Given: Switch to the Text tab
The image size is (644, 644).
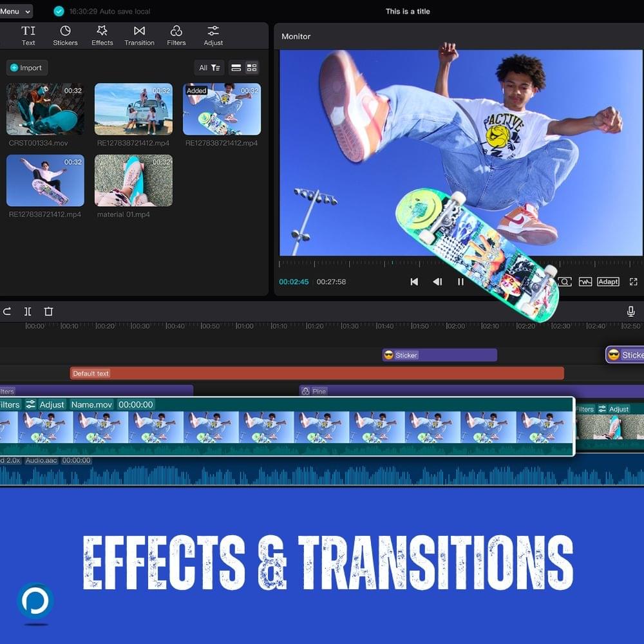Looking at the screenshot, I should [28, 35].
